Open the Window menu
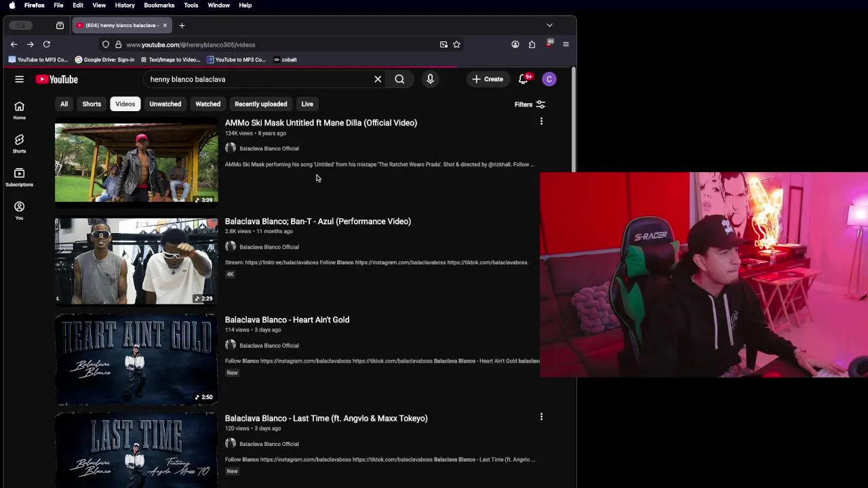This screenshot has width=868, height=488. pos(218,5)
